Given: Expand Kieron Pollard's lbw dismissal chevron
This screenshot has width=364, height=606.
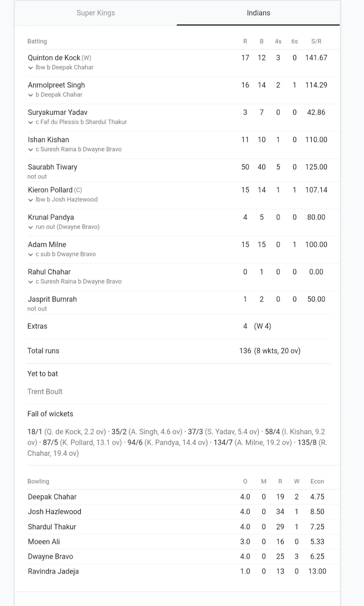Looking at the screenshot, I should 31,200.
